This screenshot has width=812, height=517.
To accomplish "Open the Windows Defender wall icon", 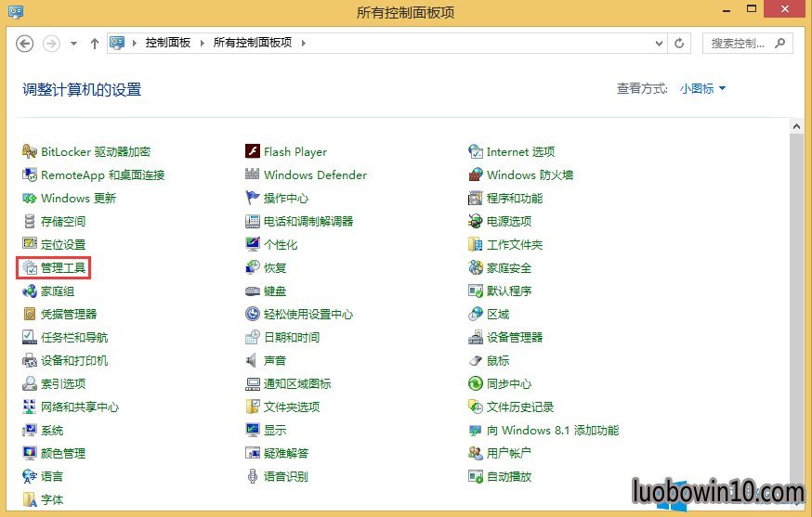I will click(x=252, y=174).
